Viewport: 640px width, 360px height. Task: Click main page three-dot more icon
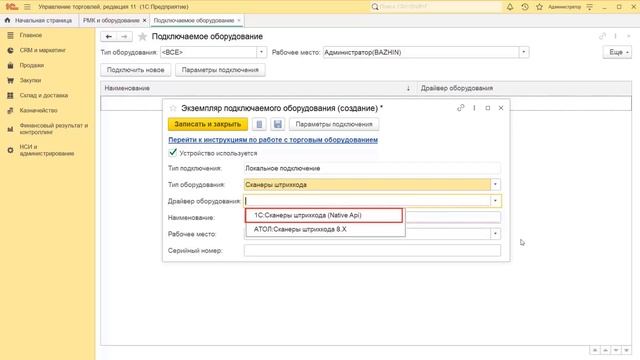[x=615, y=36]
